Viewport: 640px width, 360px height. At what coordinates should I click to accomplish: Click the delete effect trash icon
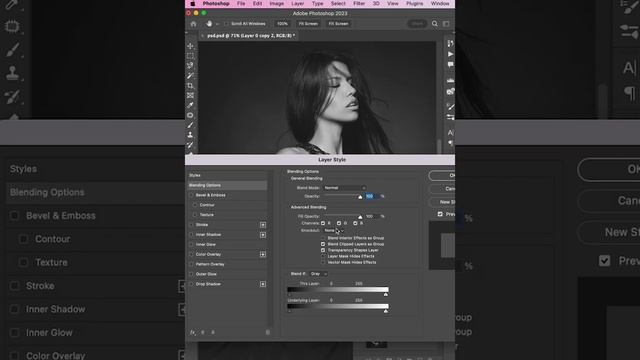point(268,332)
